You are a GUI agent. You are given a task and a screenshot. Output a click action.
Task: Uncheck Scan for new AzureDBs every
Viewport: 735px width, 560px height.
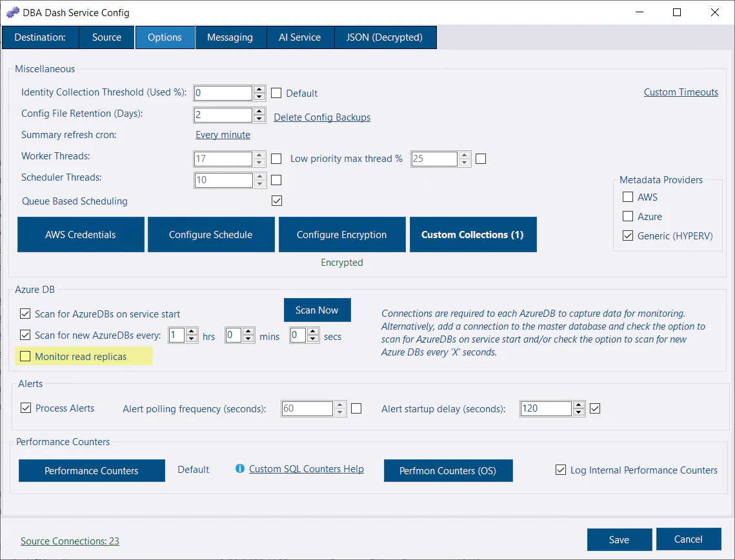[x=25, y=335]
